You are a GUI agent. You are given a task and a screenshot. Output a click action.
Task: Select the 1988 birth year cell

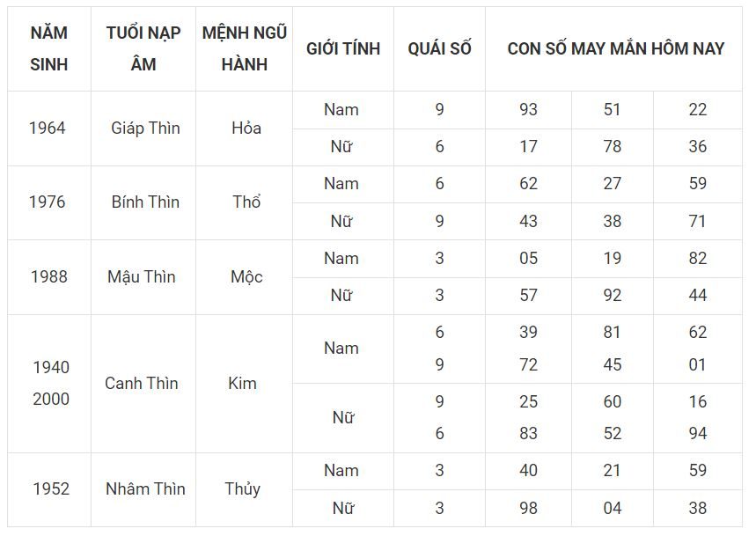coord(49,276)
